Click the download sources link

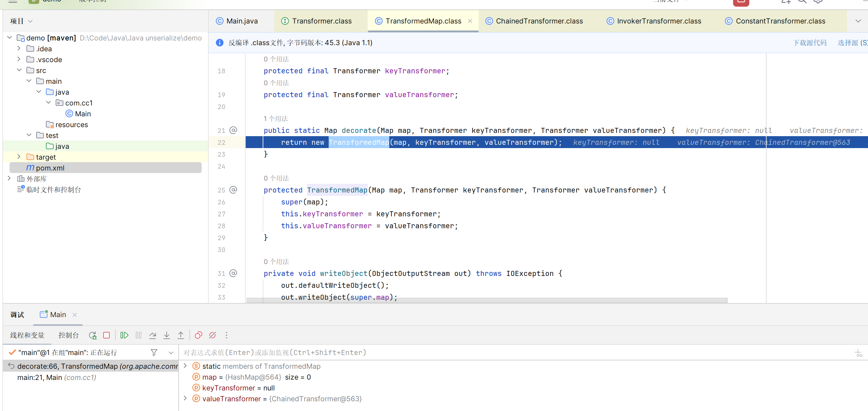(810, 43)
